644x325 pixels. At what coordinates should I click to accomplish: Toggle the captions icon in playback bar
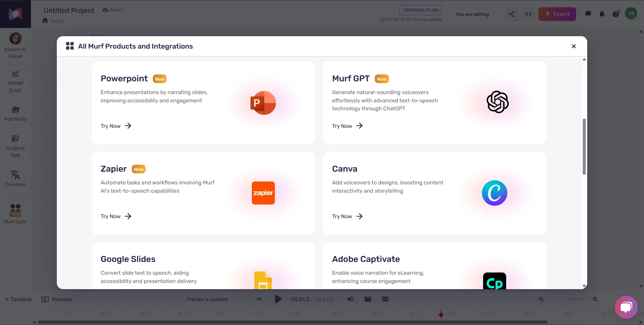pyautogui.click(x=385, y=299)
